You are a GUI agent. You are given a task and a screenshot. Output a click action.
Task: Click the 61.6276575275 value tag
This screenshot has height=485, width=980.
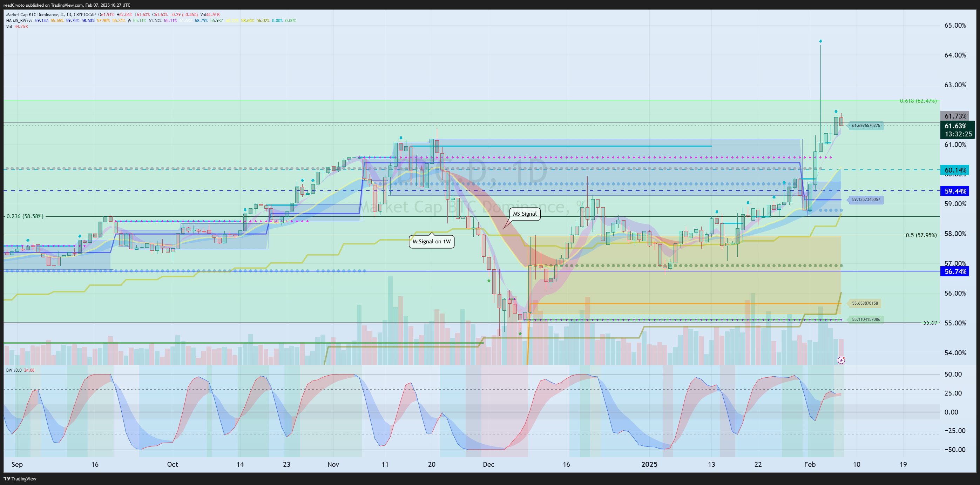(866, 126)
